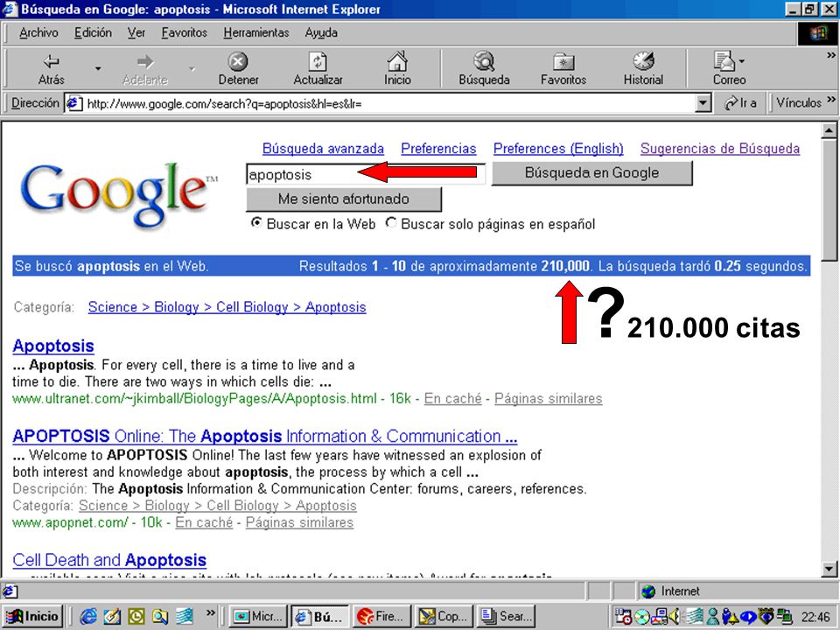Launch Internet Explorer from the quick launch
Image resolution: width=840 pixels, height=630 pixels.
[x=88, y=617]
